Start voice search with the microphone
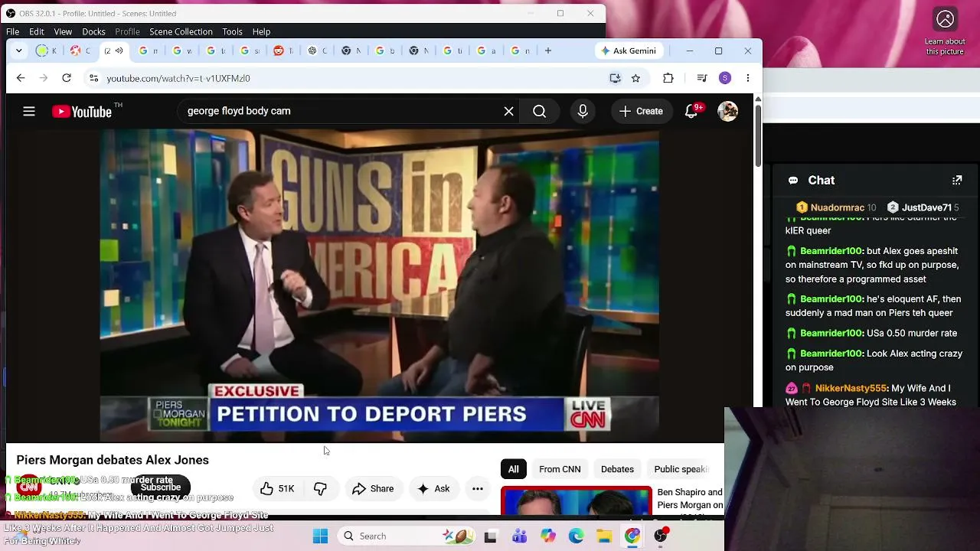The height and width of the screenshot is (551, 980). (583, 112)
